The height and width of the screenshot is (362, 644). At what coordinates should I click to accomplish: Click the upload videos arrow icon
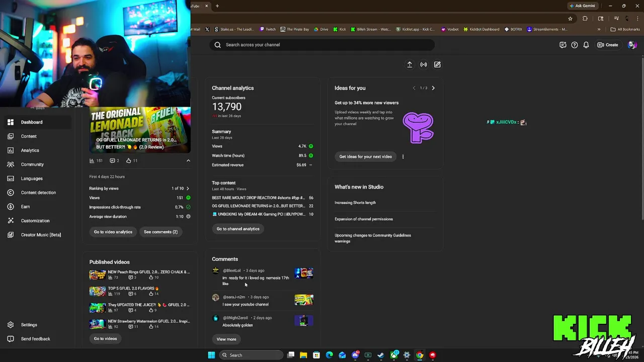click(410, 64)
